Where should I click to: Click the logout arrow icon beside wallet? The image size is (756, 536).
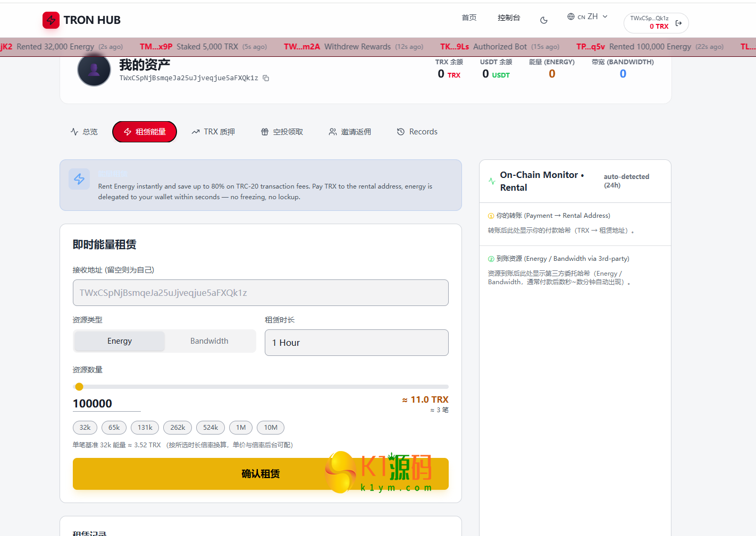[x=678, y=23]
